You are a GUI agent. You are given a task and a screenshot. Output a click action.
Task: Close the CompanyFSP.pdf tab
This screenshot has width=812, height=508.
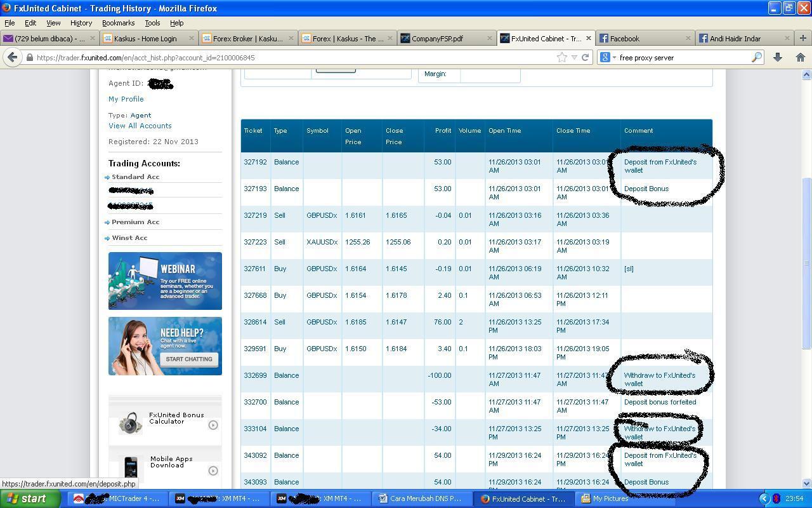pos(489,38)
